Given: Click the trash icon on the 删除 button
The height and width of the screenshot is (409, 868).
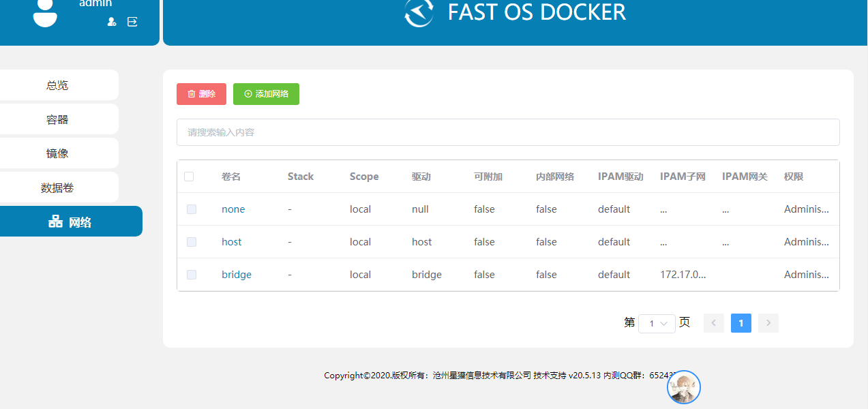Looking at the screenshot, I should pyautogui.click(x=192, y=93).
